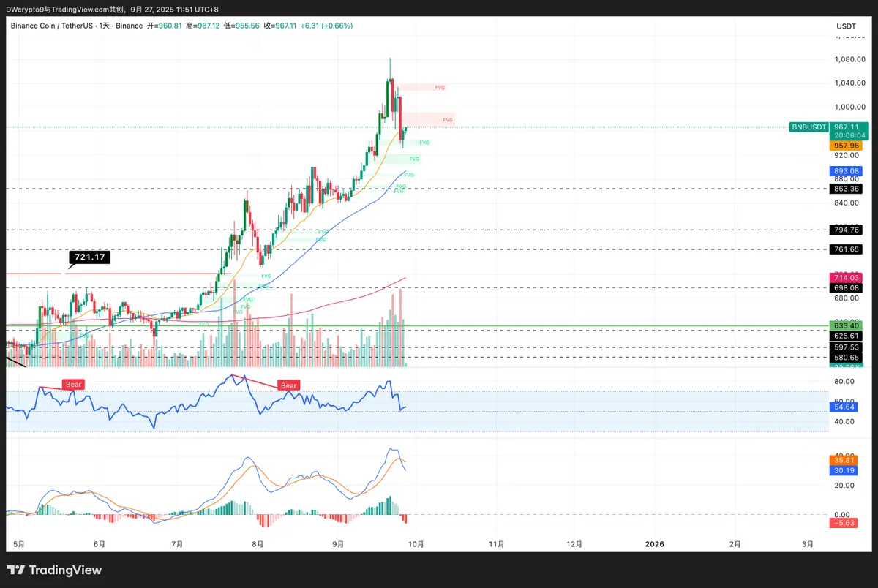Click the price axis tick 920.00
The height and width of the screenshot is (588, 878).
[846, 155]
